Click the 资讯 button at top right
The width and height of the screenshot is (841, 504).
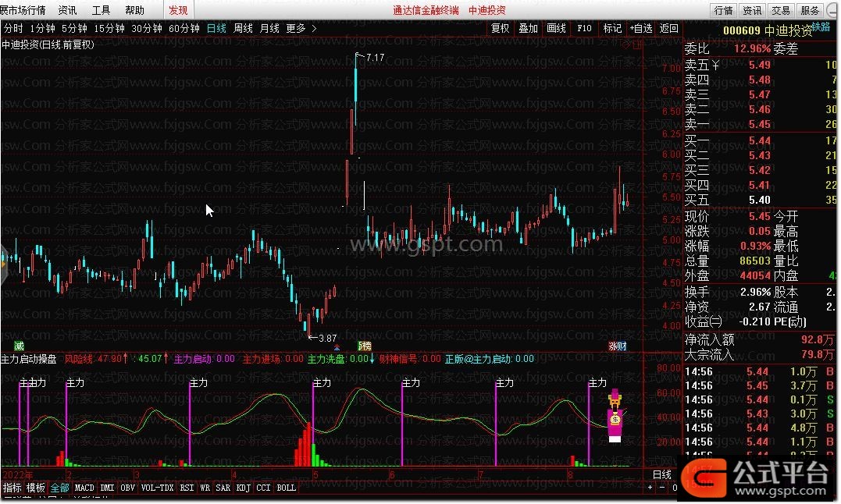pyautogui.click(x=752, y=10)
